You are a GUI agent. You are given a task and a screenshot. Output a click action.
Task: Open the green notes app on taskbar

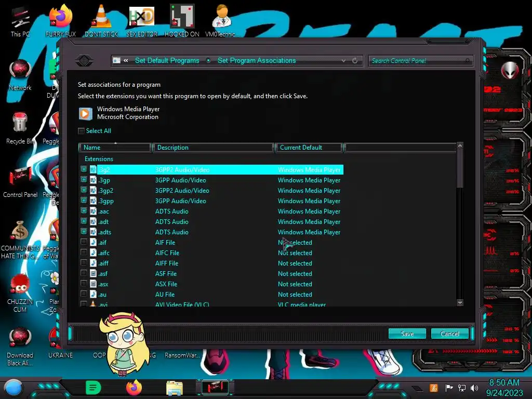[94, 388]
